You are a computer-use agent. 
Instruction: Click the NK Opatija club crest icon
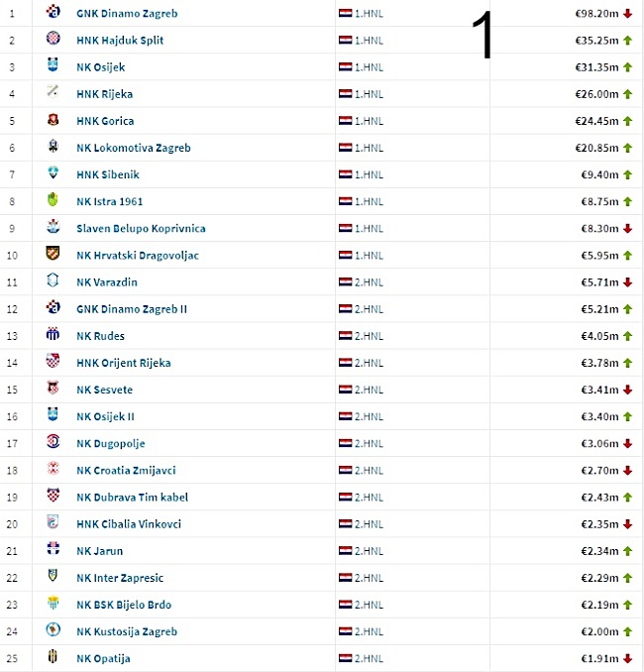coord(53,658)
